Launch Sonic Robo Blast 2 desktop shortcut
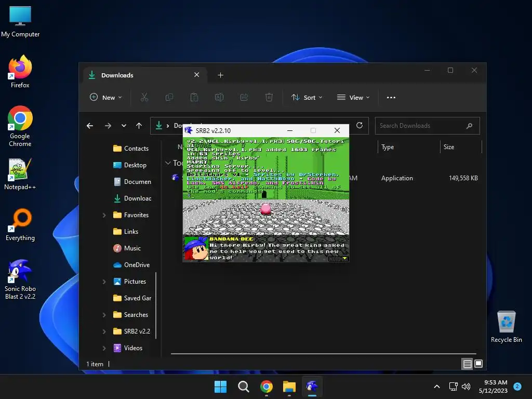532x399 pixels. [x=20, y=279]
